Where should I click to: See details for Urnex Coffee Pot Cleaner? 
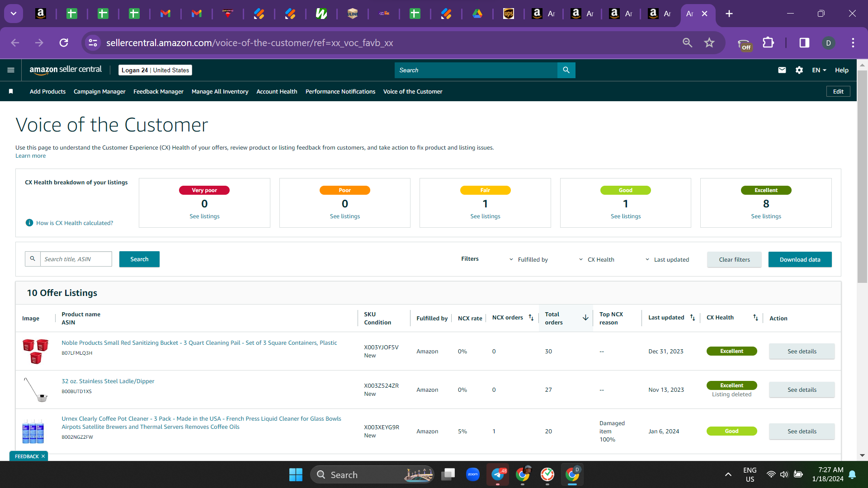click(x=802, y=431)
